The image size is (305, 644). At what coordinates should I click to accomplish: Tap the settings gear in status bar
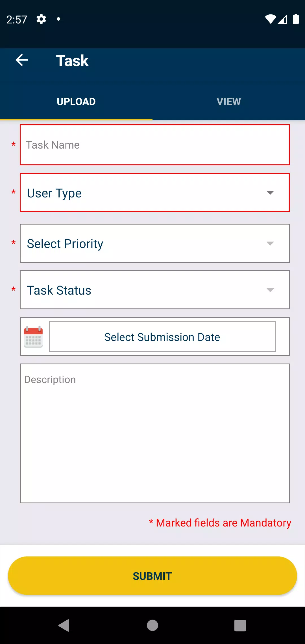(41, 19)
